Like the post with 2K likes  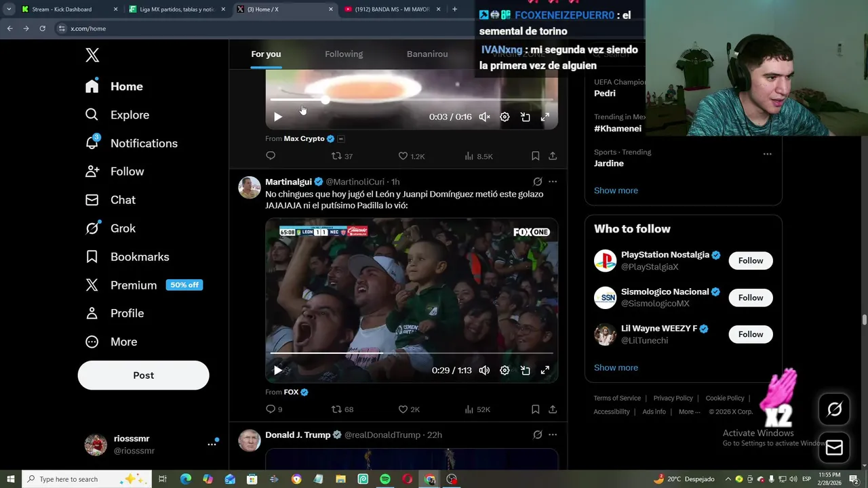tap(409, 409)
